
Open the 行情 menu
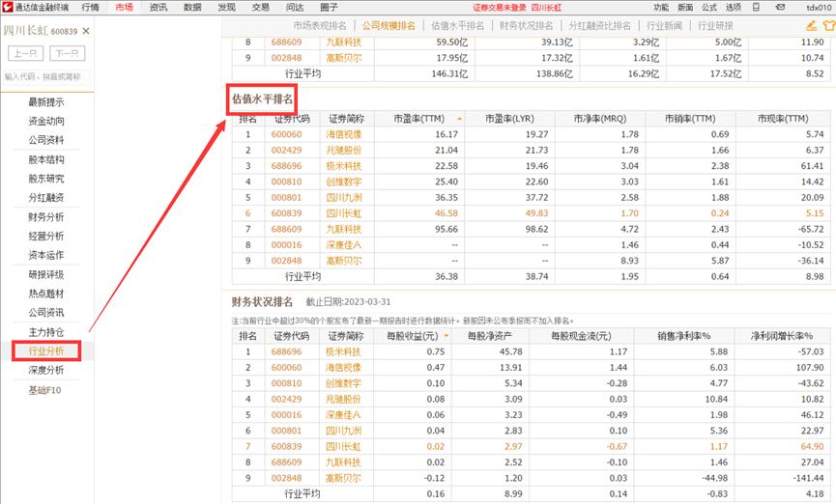(x=90, y=8)
